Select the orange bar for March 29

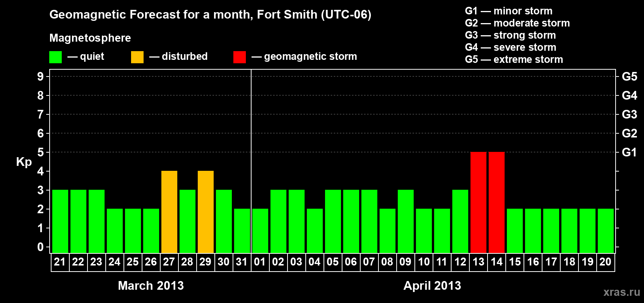click(x=206, y=212)
